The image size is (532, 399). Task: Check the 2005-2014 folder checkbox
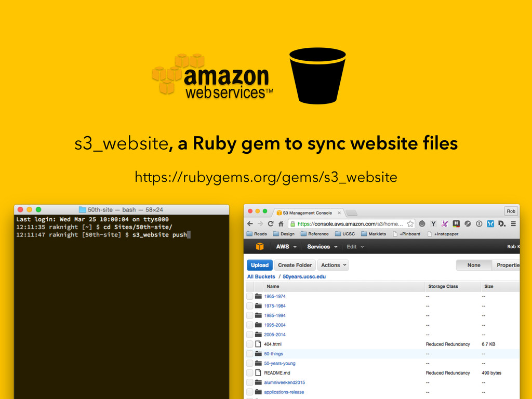[250, 335]
